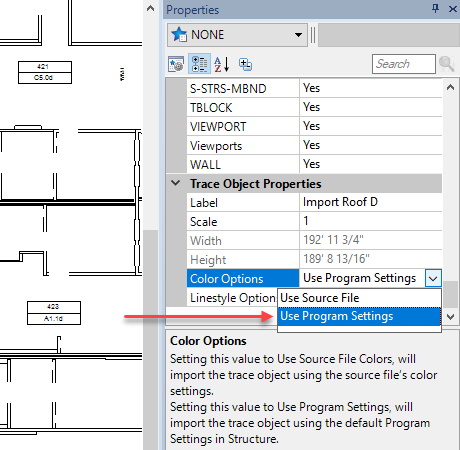Open the NONE favorites dropdown

298,35
